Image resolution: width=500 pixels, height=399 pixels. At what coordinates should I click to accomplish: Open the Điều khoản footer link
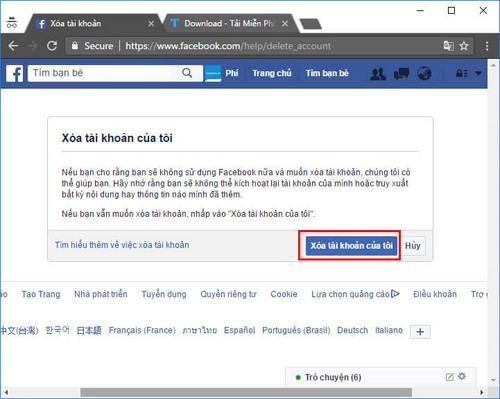tap(435, 294)
